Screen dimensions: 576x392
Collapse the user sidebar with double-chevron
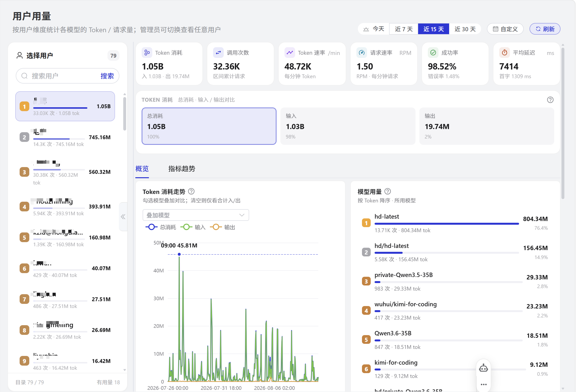(123, 217)
